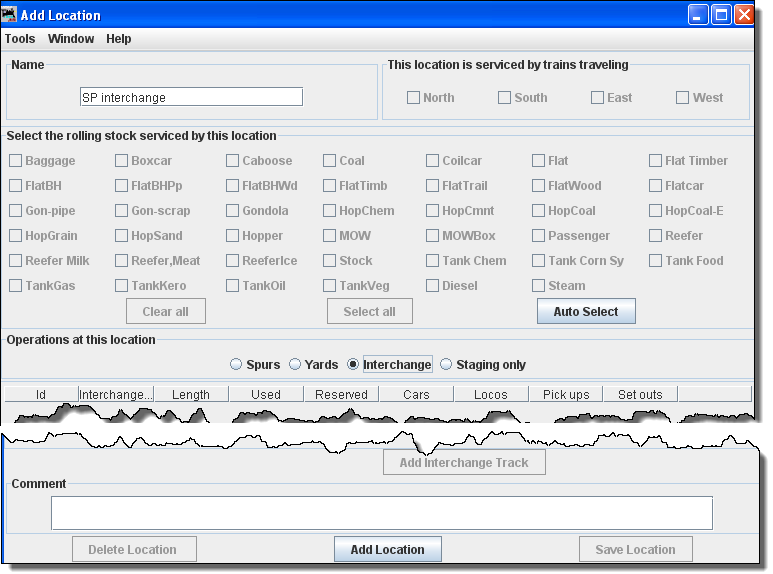Image resolution: width=773 pixels, height=574 pixels.
Task: Click the Comment text box
Action: tap(381, 513)
